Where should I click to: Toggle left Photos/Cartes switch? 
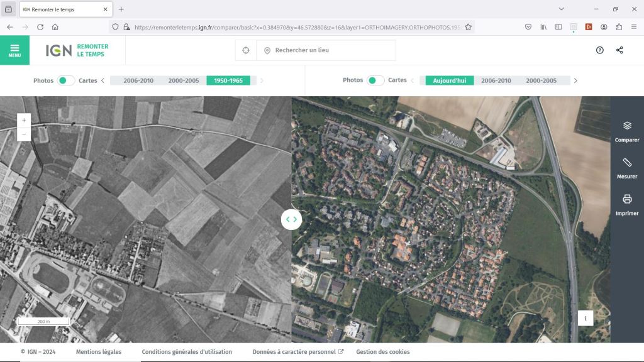tap(66, 80)
